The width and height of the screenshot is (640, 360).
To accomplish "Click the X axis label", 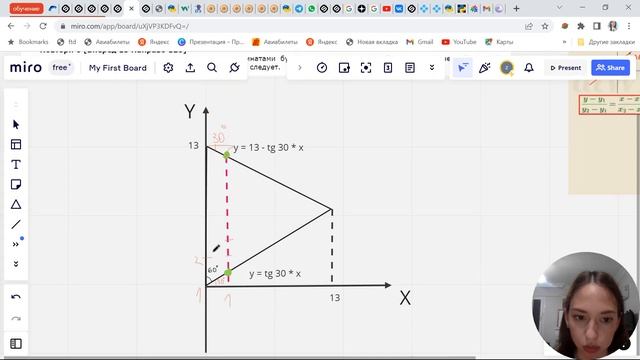I will [x=405, y=298].
